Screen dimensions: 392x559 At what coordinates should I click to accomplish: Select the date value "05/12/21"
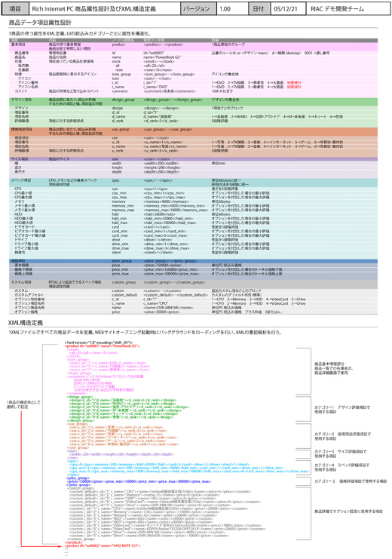click(286, 8)
